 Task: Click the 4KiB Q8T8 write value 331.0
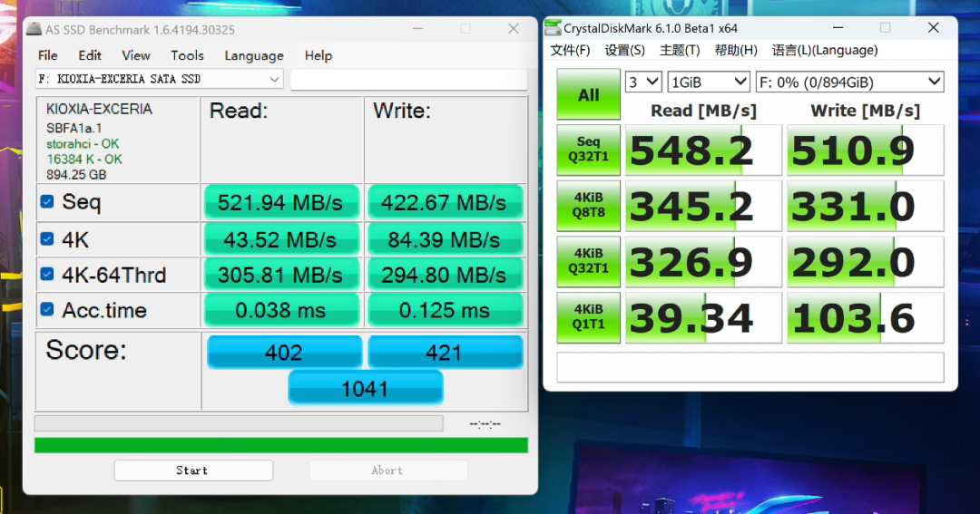(x=865, y=206)
